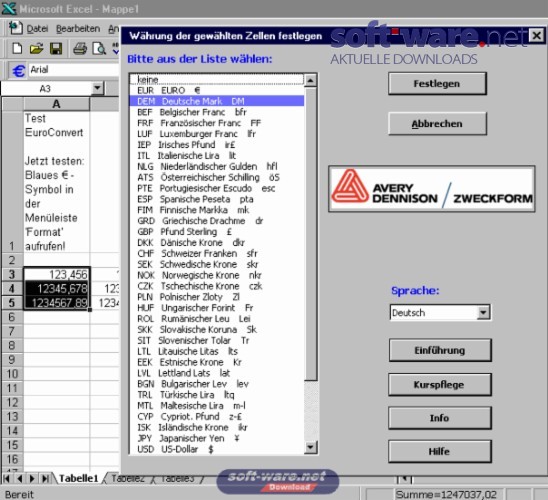
Task: Click the Save floppy disk icon
Action: pos(56,48)
